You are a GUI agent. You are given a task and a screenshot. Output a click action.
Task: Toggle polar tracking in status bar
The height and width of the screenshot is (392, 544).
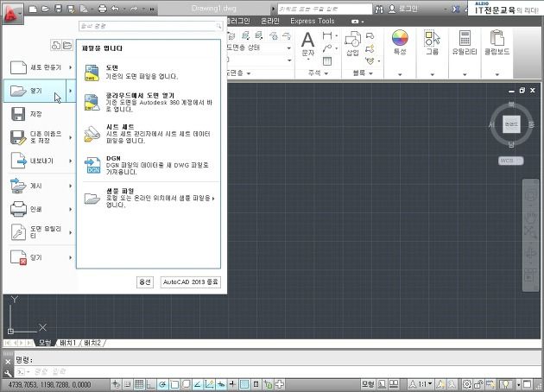(x=162, y=384)
